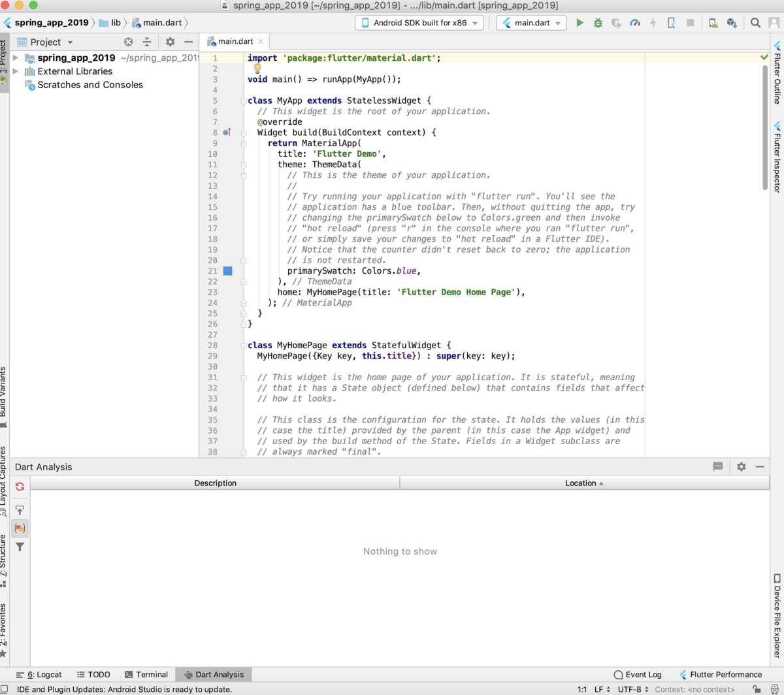Stop the running app square icon

[x=690, y=23]
